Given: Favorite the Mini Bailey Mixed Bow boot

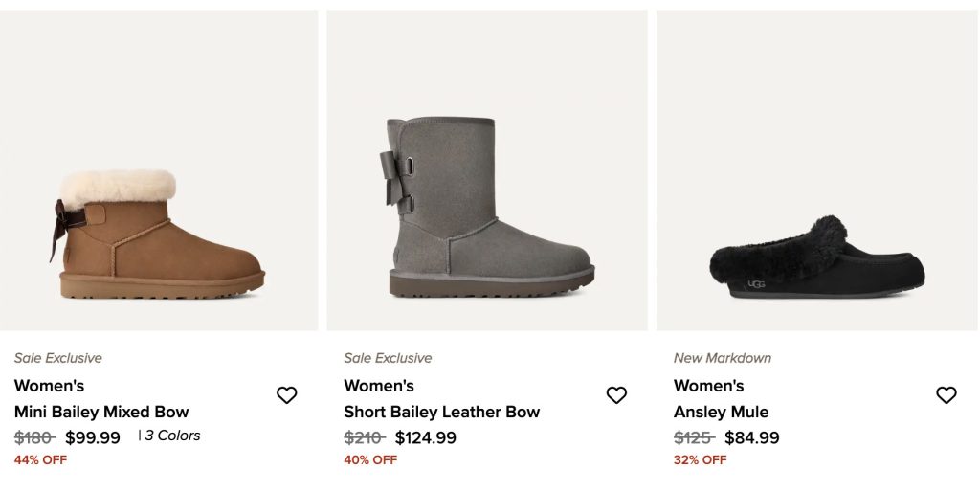Looking at the screenshot, I should click(286, 395).
